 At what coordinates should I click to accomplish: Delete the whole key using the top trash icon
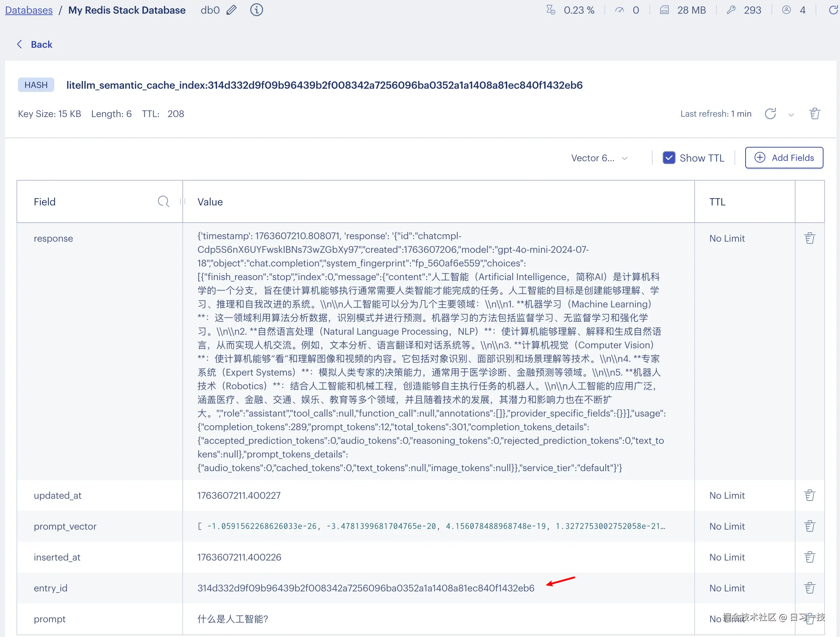pyautogui.click(x=814, y=113)
